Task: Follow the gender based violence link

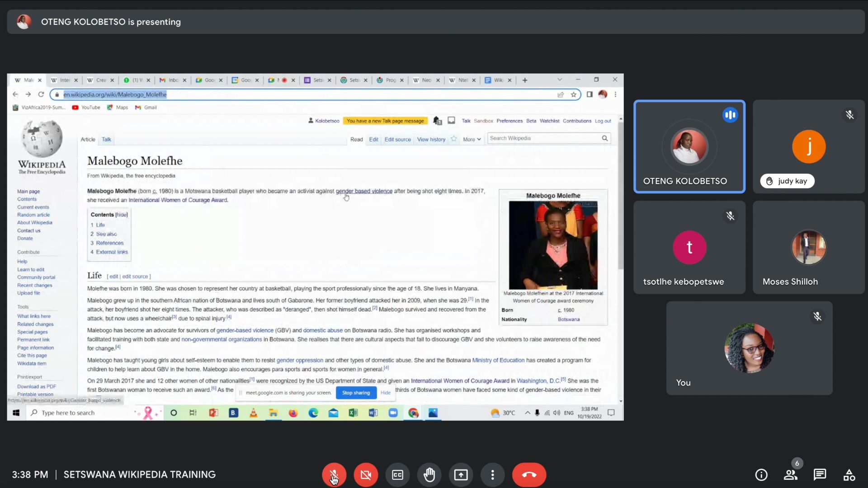Action: click(364, 191)
